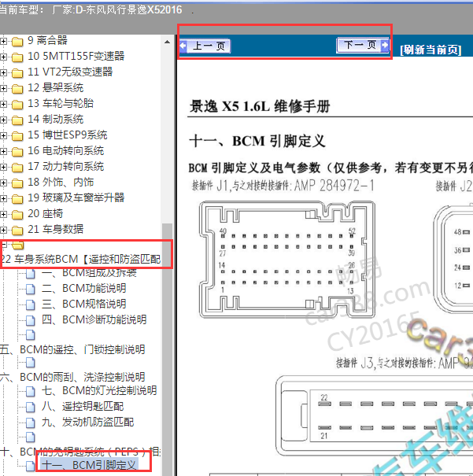Expand the 9 离合器 folder

3,41
